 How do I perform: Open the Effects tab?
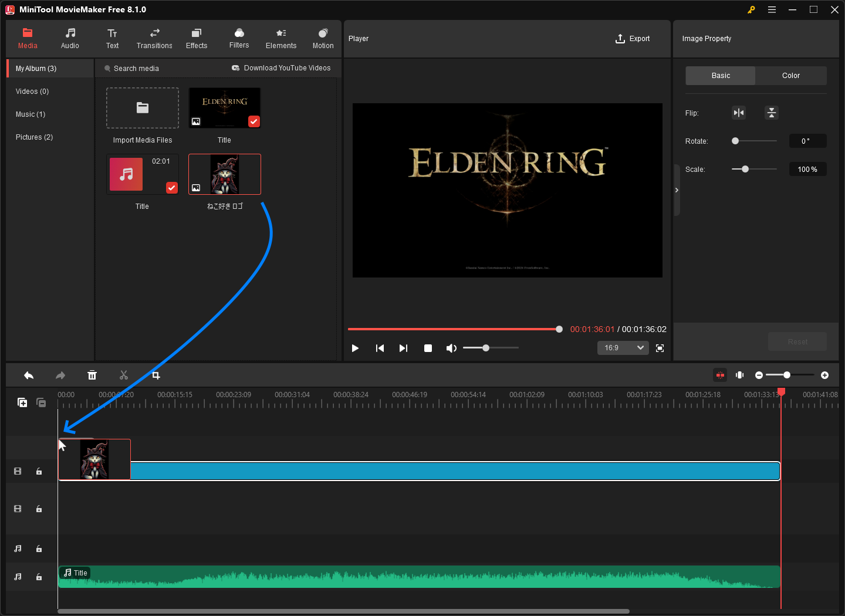tap(197, 39)
